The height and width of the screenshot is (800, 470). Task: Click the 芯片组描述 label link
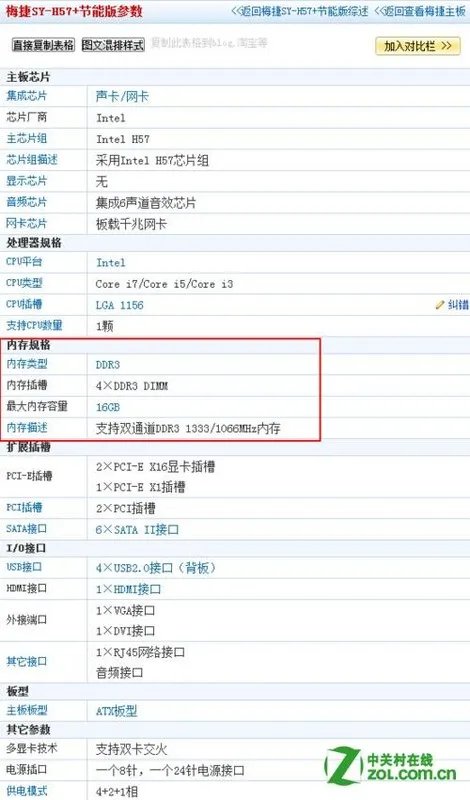tap(32, 160)
